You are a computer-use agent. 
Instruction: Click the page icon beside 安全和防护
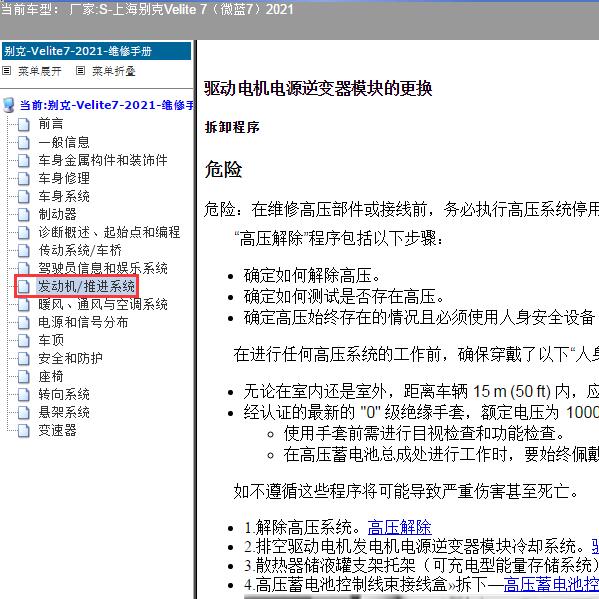click(24, 358)
